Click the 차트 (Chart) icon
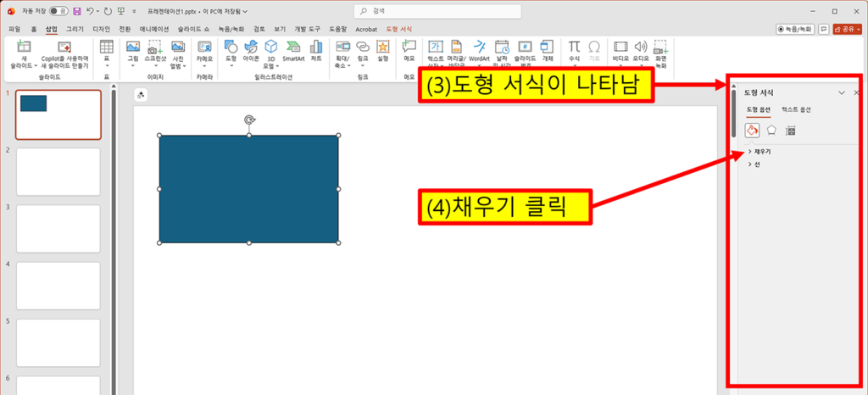Screen dimensions: 868x395 click(x=316, y=47)
